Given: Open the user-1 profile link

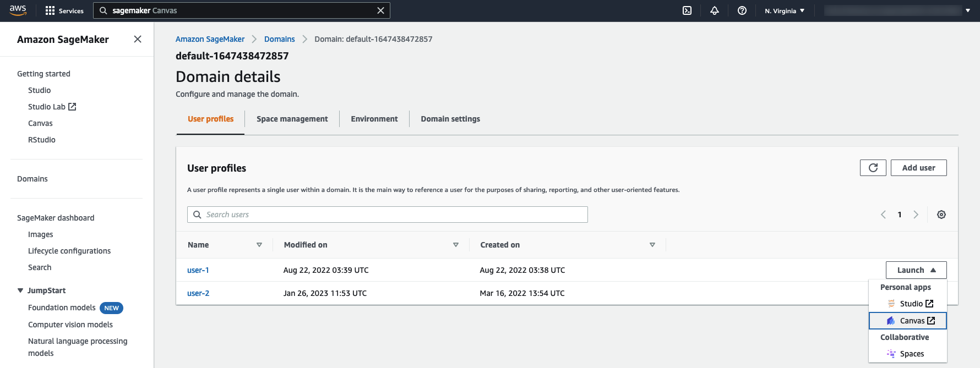Looking at the screenshot, I should [198, 270].
